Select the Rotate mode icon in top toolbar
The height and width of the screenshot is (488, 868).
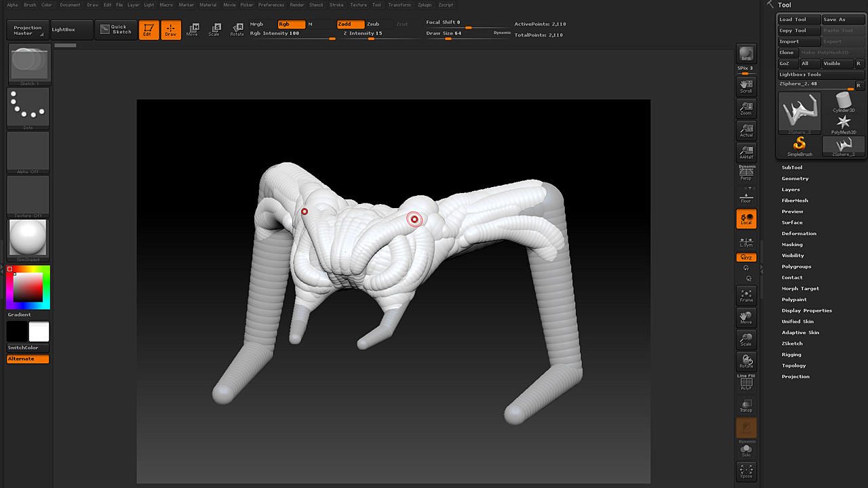(x=237, y=30)
